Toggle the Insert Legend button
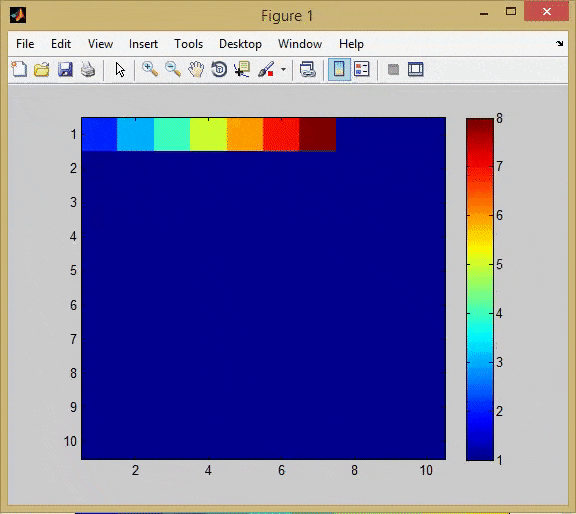Image resolution: width=576 pixels, height=514 pixels. point(361,69)
